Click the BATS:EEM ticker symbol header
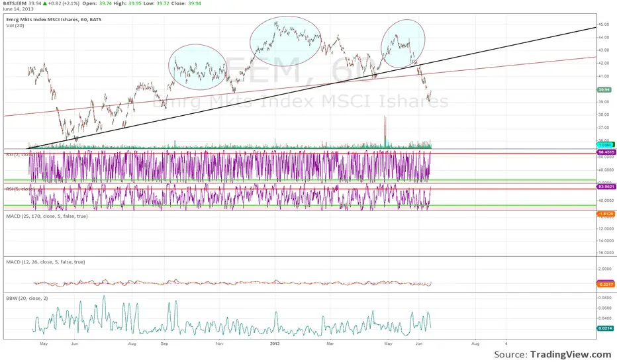The height and width of the screenshot is (364, 617). [15, 3]
